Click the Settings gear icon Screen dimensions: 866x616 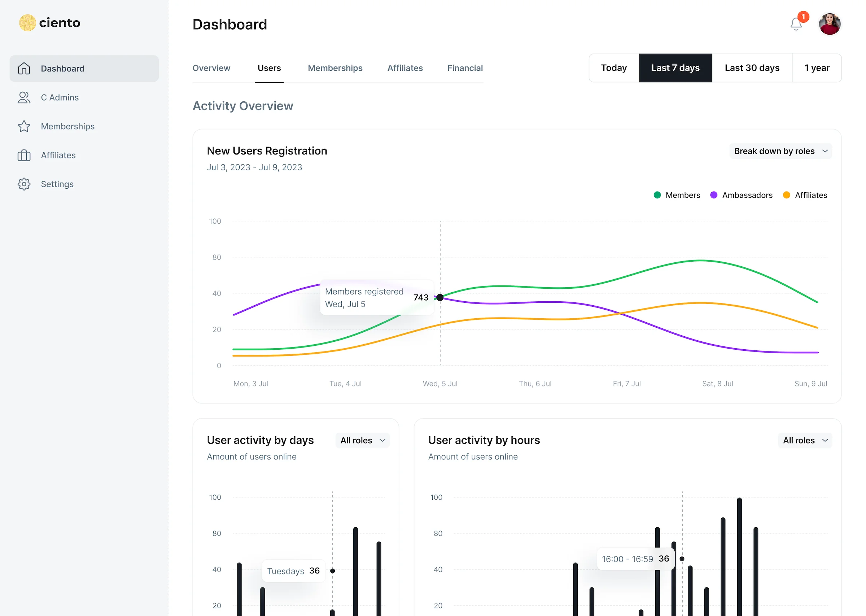(24, 184)
